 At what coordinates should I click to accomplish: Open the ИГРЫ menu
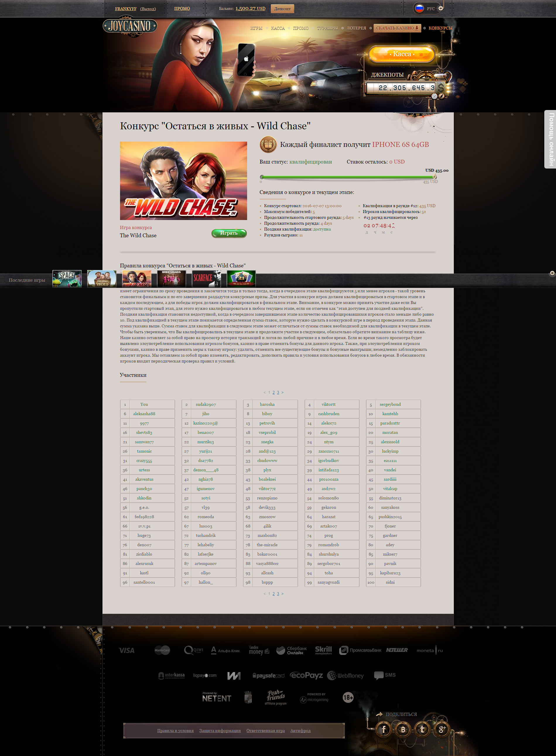pos(256,28)
